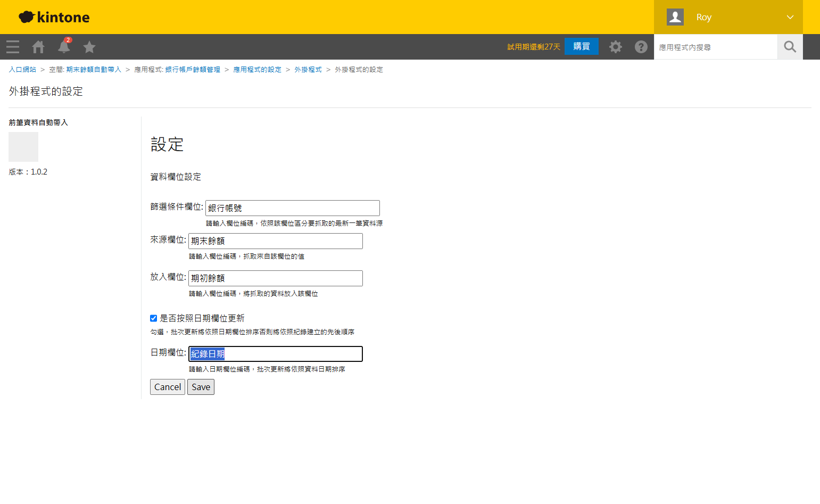Screen dimensions: 820x504
Task: Go to the portal home icon
Action: point(38,47)
